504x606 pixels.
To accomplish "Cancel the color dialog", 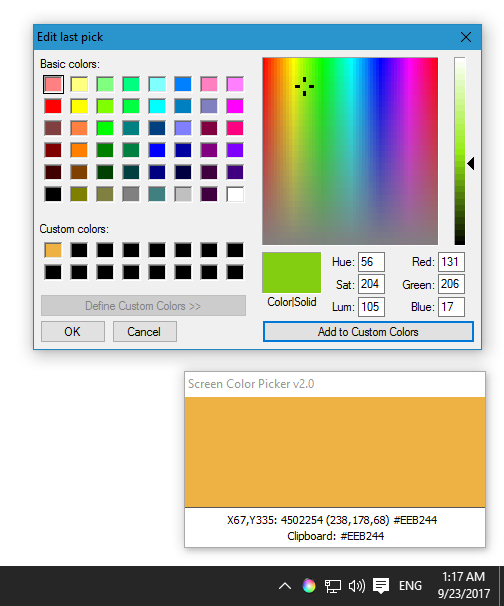I will 145,332.
